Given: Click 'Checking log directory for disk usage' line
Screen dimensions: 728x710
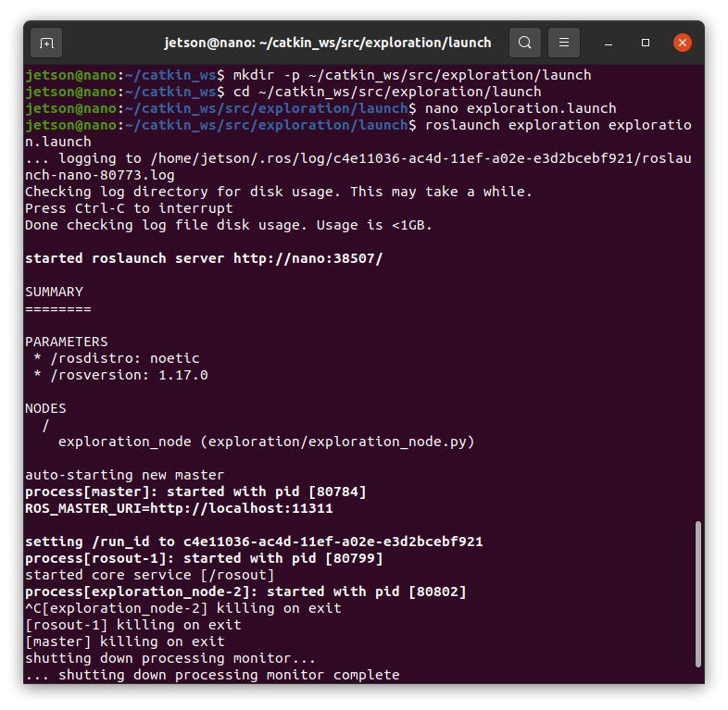Looking at the screenshot, I should pyautogui.click(x=278, y=192).
